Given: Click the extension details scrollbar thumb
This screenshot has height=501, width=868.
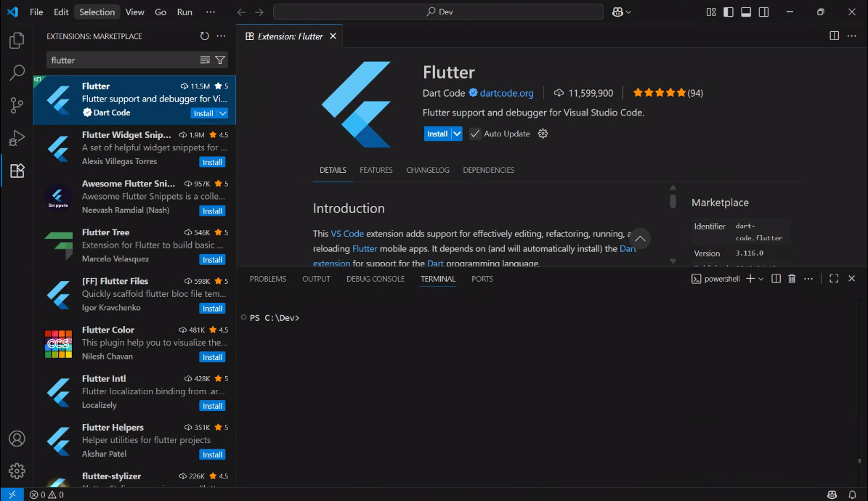Looking at the screenshot, I should (x=673, y=200).
